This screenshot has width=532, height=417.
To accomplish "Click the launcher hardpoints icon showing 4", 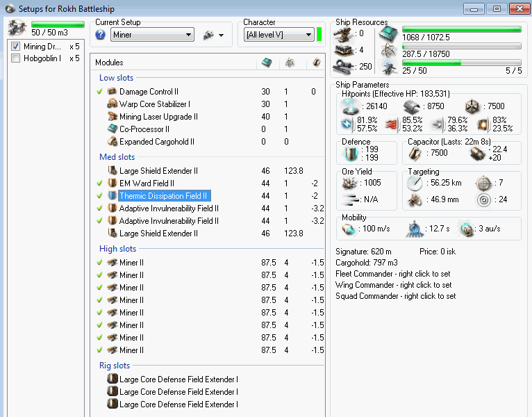I will tap(343, 50).
